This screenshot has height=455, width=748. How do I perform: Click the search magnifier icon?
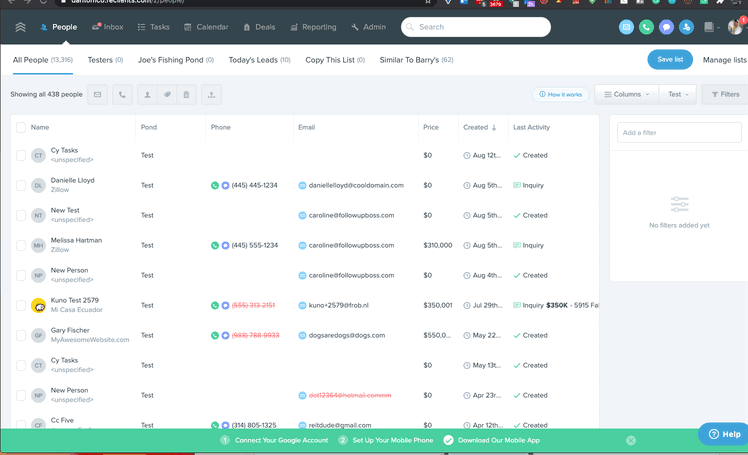click(410, 27)
